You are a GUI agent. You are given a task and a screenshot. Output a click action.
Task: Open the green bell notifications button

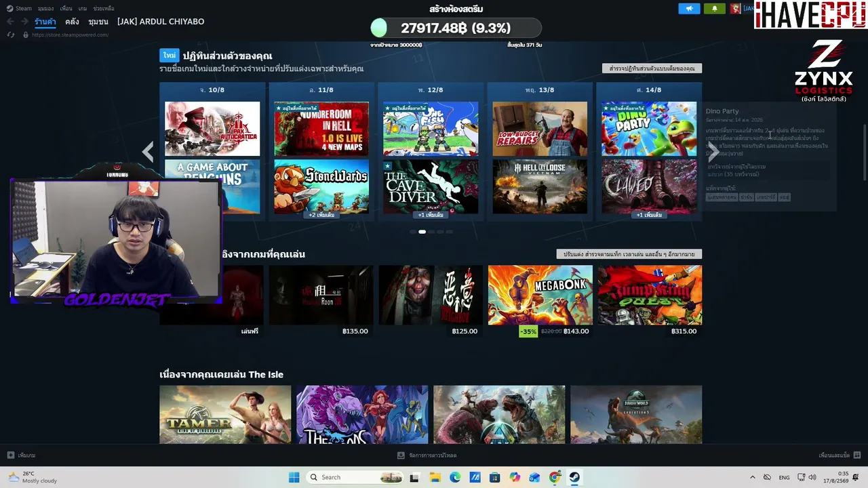tap(714, 9)
